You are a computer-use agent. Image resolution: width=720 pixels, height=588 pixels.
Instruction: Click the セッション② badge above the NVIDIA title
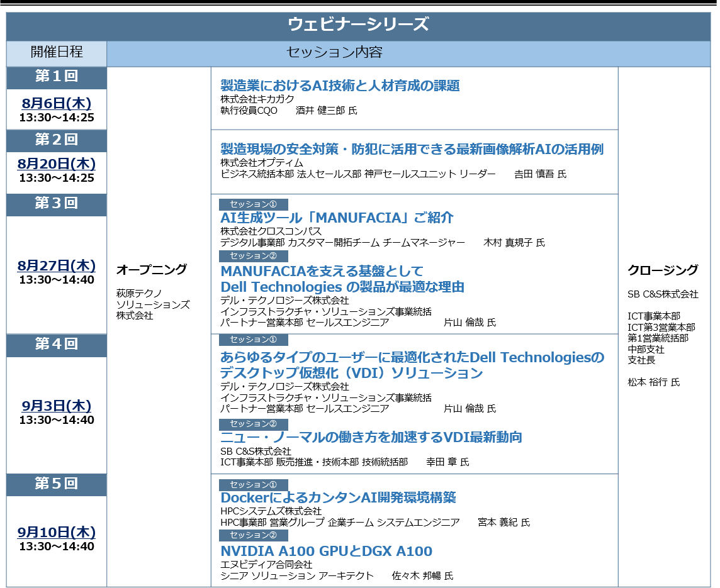pos(254,535)
